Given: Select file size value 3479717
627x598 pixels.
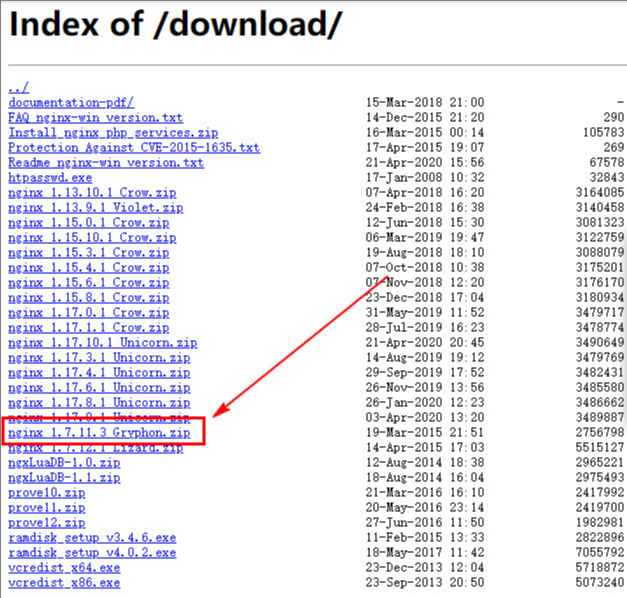Looking at the screenshot, I should click(x=600, y=312).
